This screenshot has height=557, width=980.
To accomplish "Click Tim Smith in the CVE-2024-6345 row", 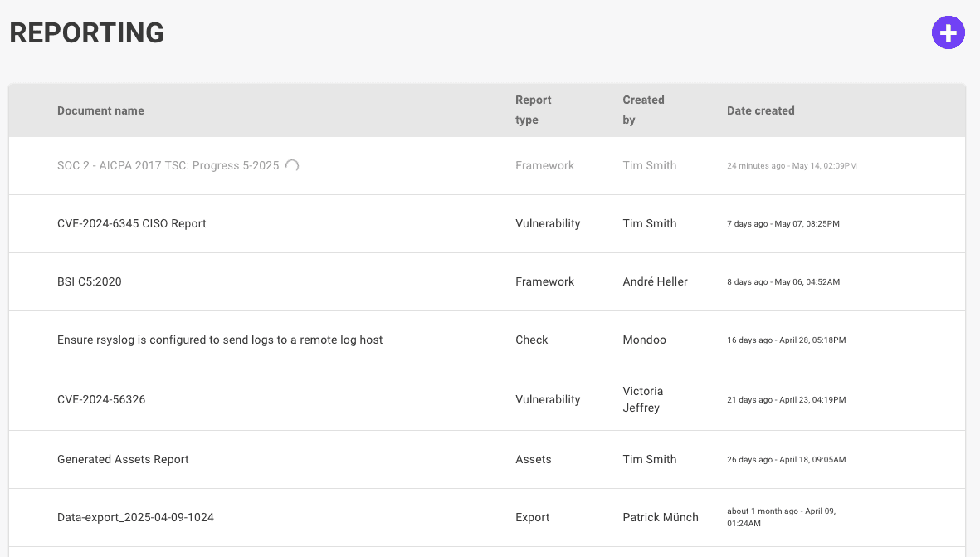I will click(x=650, y=223).
